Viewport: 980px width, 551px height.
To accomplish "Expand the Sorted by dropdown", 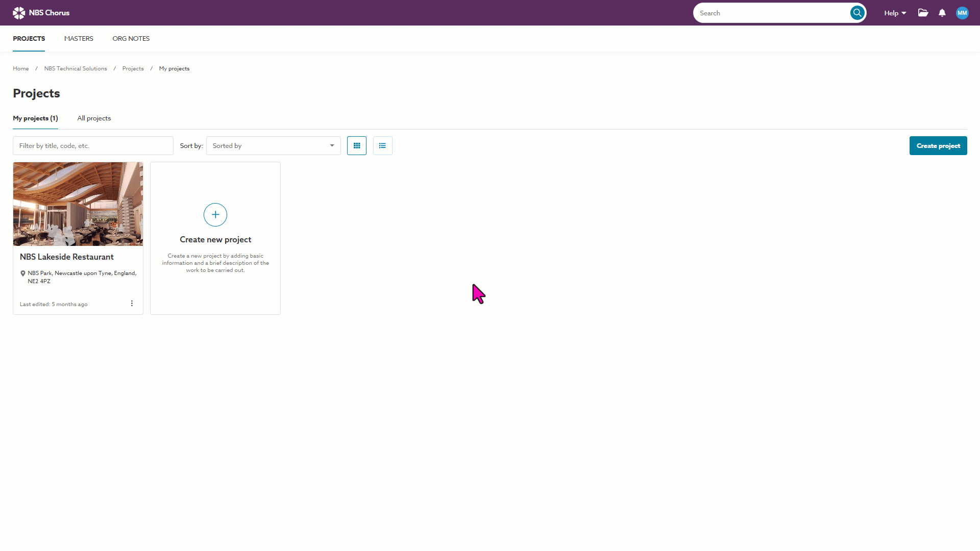I will (x=273, y=146).
